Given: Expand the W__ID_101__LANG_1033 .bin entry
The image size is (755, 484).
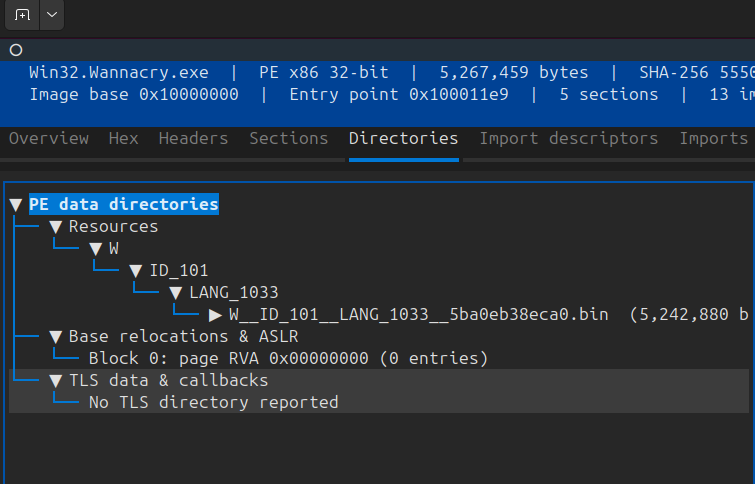Looking at the screenshot, I should pos(215,315).
